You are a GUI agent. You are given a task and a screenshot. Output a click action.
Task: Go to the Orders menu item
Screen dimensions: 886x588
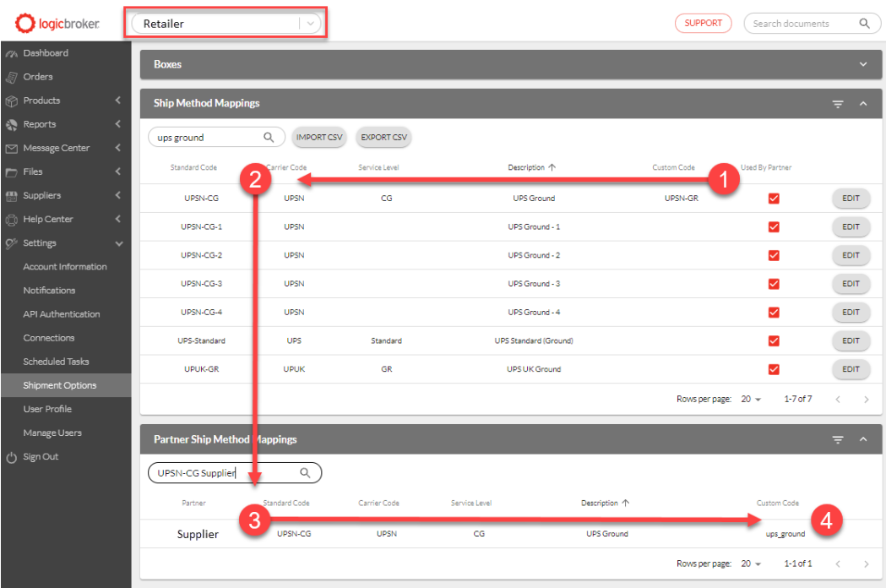pos(38,77)
